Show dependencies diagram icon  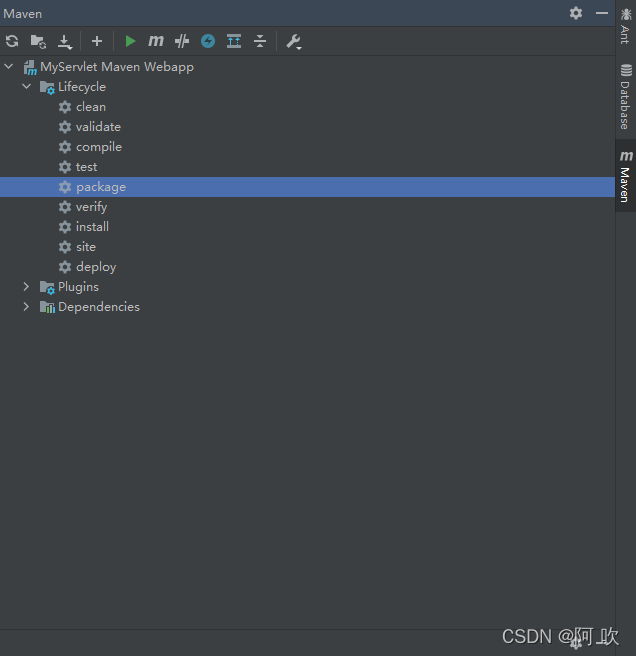(234, 41)
